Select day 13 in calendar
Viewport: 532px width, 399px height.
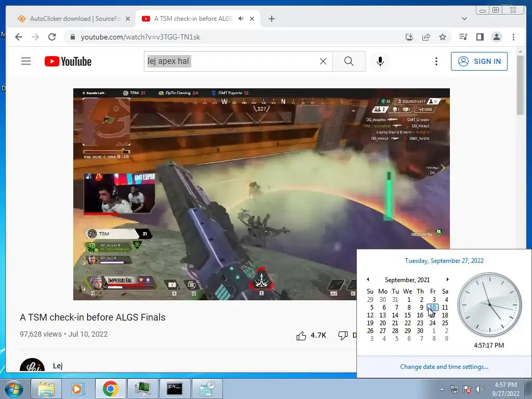click(383, 315)
